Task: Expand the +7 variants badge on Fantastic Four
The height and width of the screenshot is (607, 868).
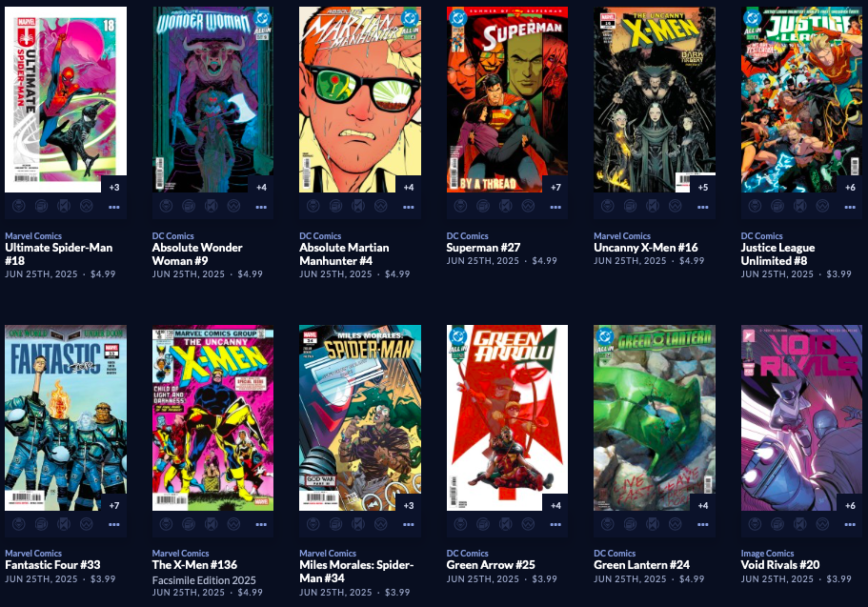Action: (114, 505)
